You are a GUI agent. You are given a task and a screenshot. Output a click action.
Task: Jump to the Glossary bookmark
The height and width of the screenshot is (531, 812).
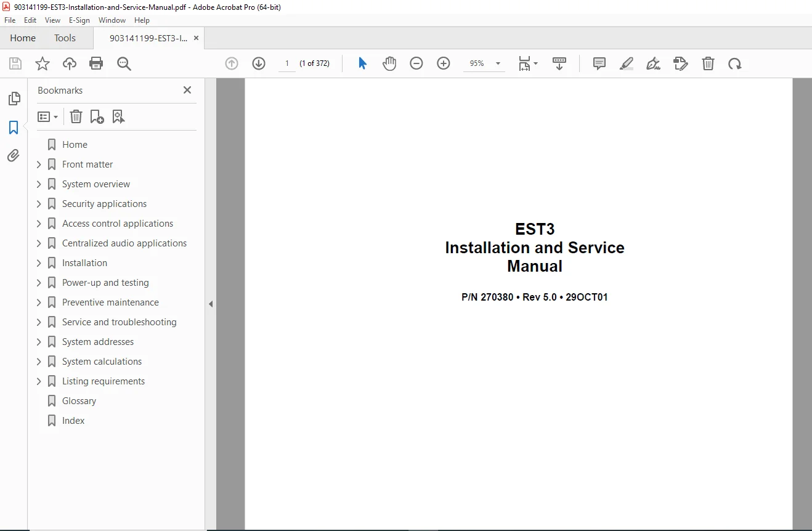(79, 401)
